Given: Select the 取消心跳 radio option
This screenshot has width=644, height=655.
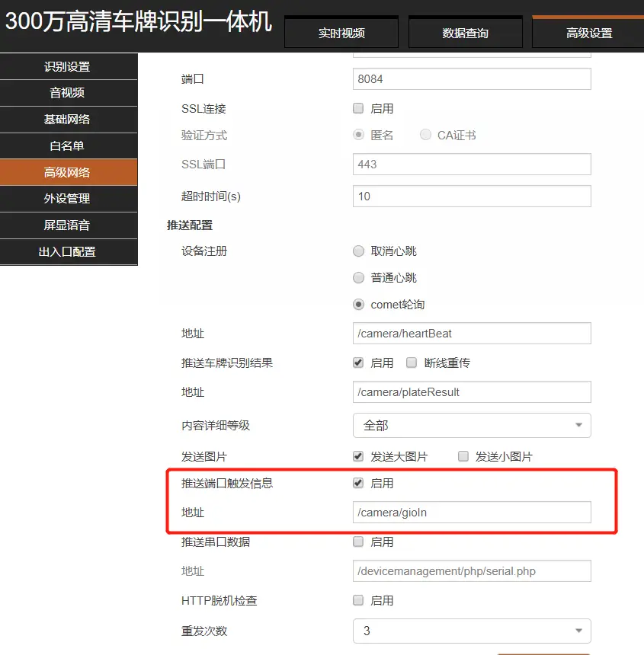Looking at the screenshot, I should point(358,251).
